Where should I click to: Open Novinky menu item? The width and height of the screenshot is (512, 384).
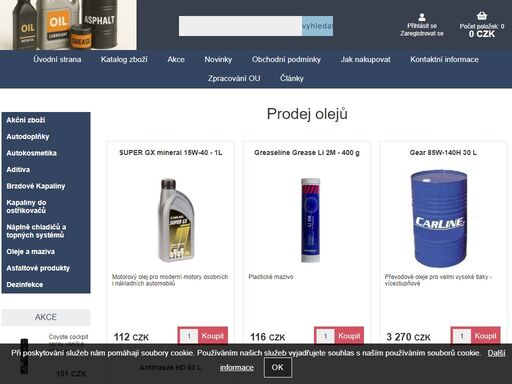pos(218,60)
